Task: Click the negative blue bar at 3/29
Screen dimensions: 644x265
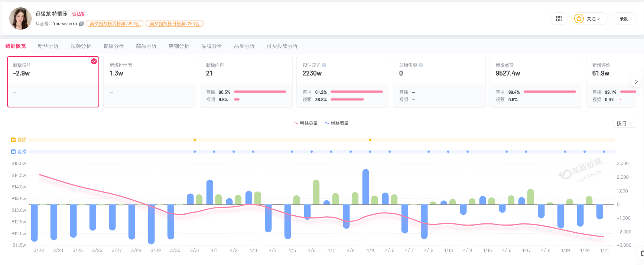Action: click(x=151, y=224)
